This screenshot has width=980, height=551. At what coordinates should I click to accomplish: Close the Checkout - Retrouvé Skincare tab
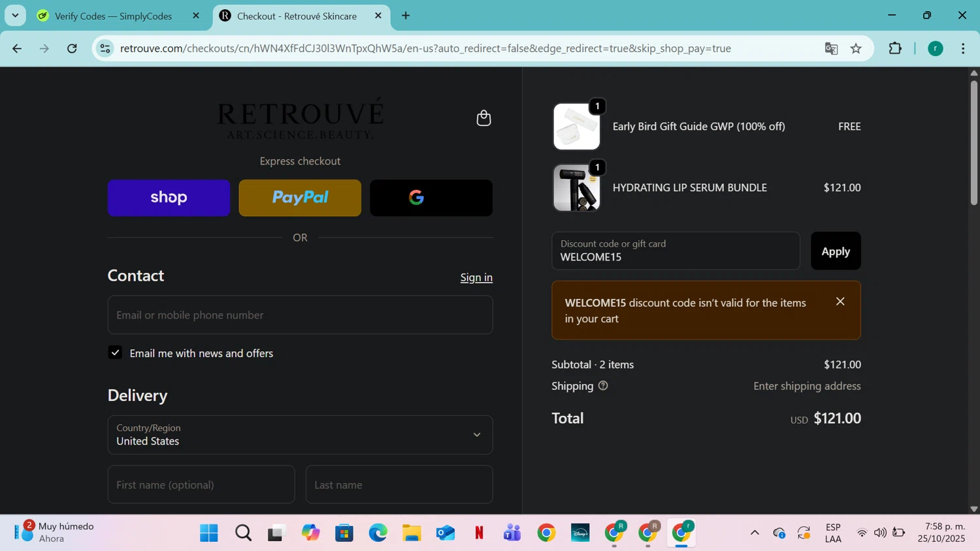pyautogui.click(x=378, y=16)
